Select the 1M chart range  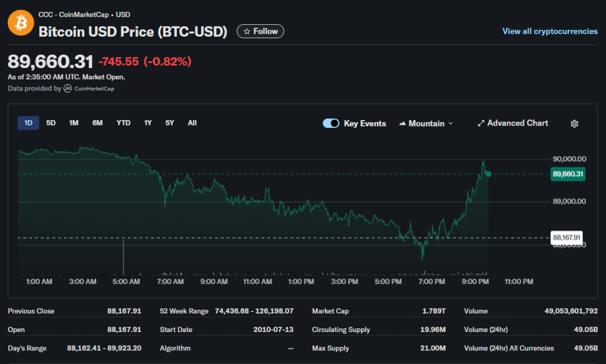[74, 123]
